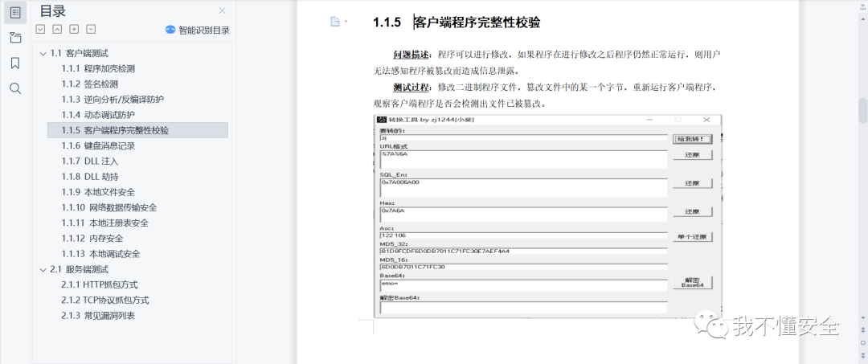
Task: Jump to 2.1.1 HTTP抓包方式
Action: coord(100,285)
